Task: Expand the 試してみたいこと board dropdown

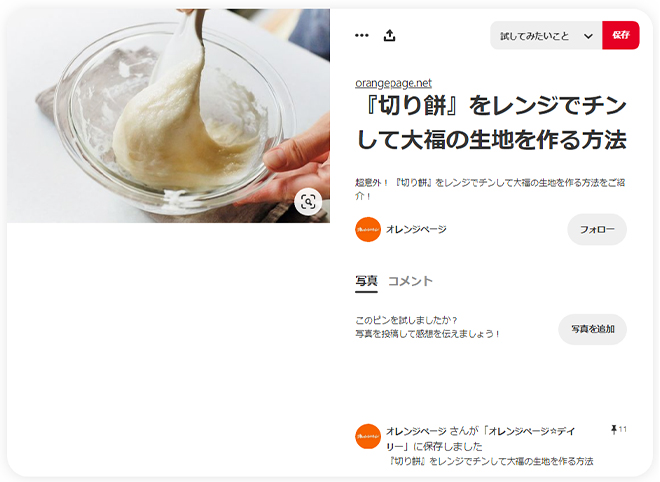Action: coord(546,35)
